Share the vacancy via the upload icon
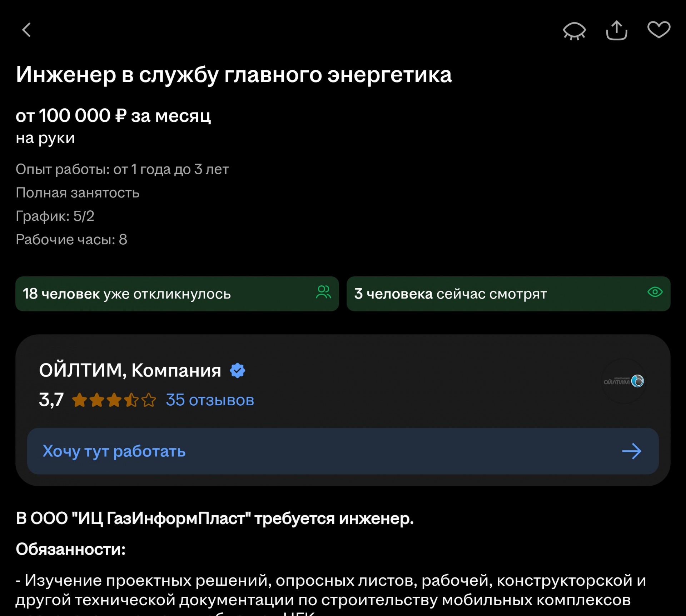686x616 pixels. [x=617, y=30]
